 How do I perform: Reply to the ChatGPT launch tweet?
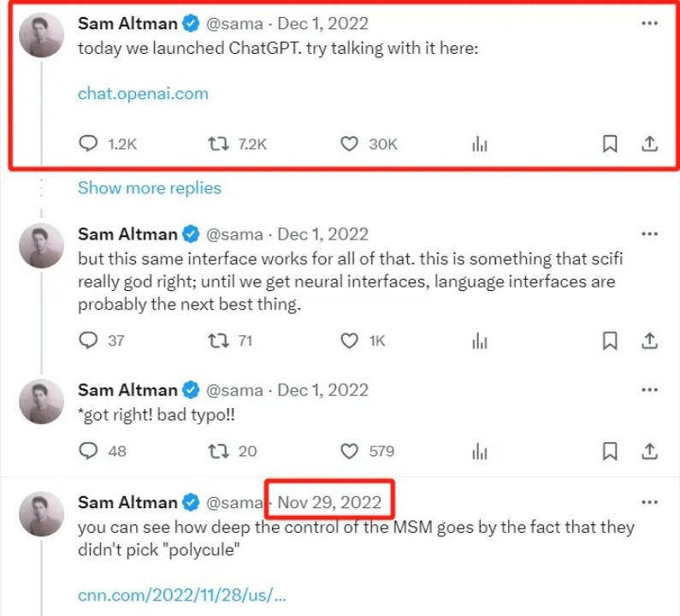point(89,144)
